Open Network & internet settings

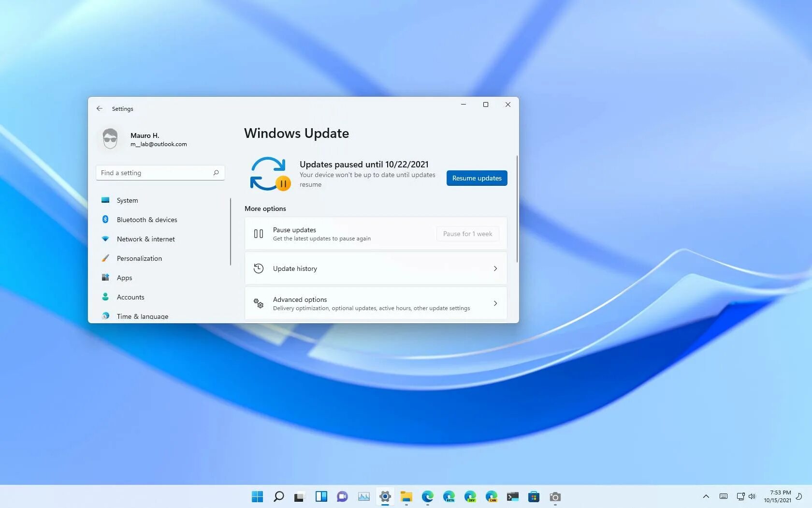(106, 239)
